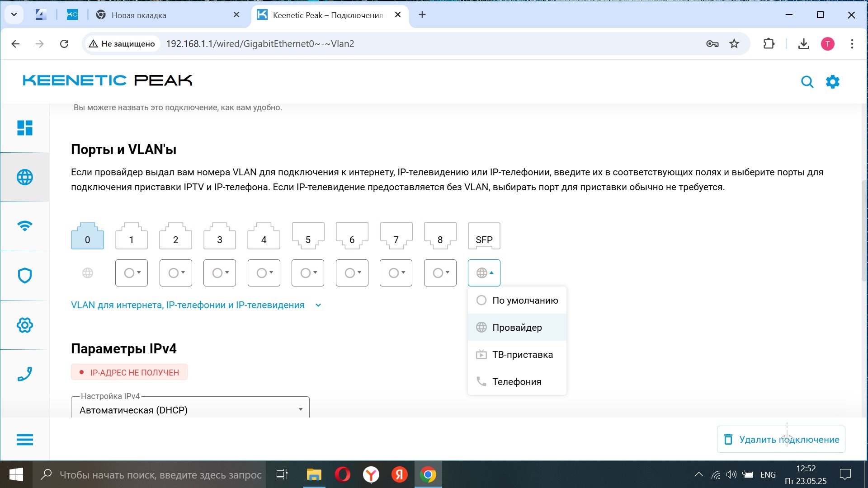This screenshot has height=488, width=868.
Task: Open the IPv4 setup combo box
Action: pos(190,408)
